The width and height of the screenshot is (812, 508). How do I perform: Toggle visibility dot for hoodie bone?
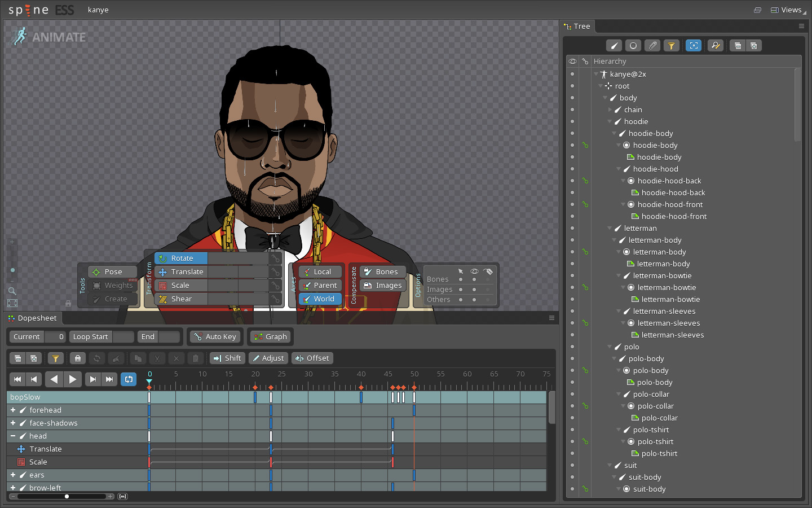point(572,121)
